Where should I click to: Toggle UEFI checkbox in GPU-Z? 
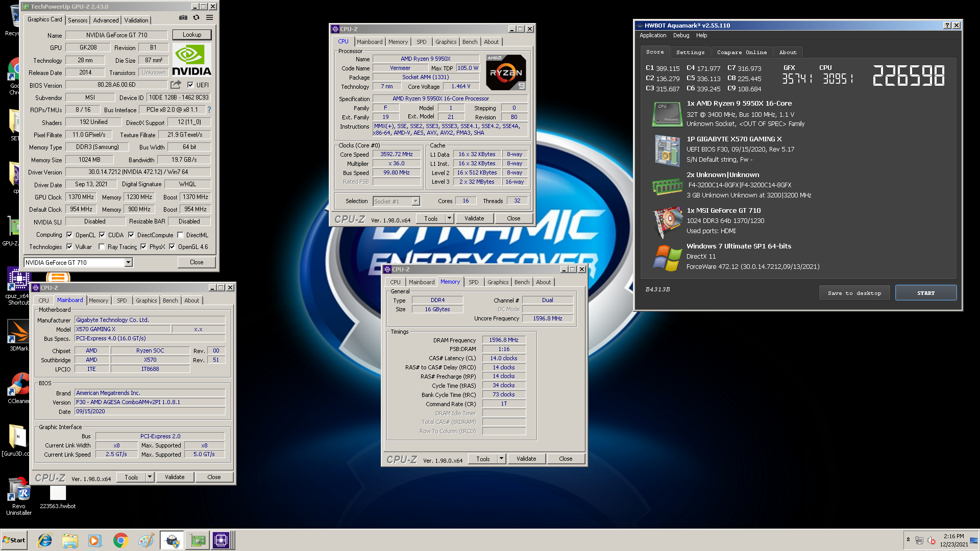click(190, 85)
